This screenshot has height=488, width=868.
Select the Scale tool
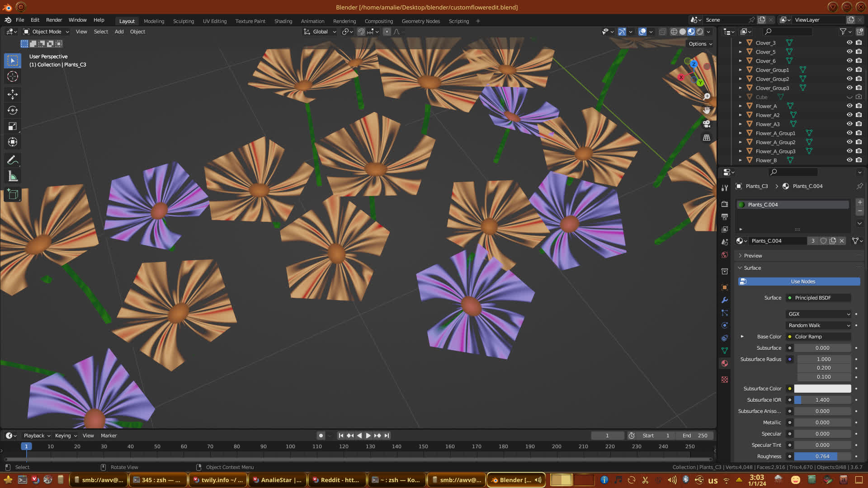(13, 127)
